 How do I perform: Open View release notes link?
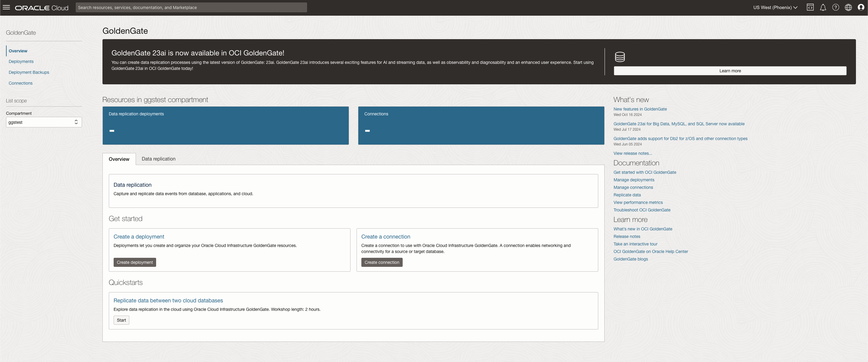click(633, 154)
